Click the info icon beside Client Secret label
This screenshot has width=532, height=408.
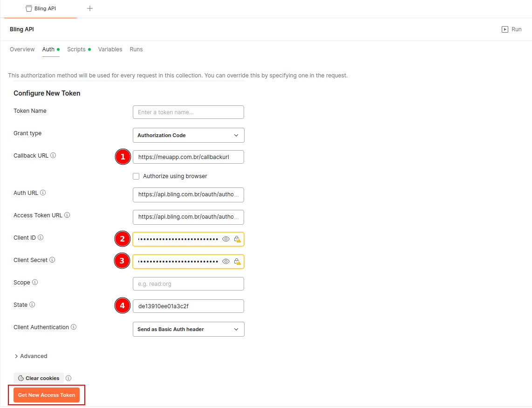pos(52,260)
